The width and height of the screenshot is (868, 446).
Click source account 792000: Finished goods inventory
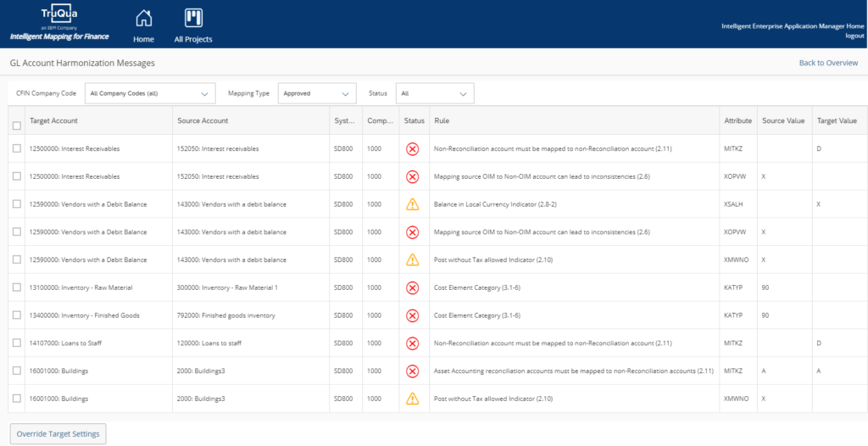(225, 315)
